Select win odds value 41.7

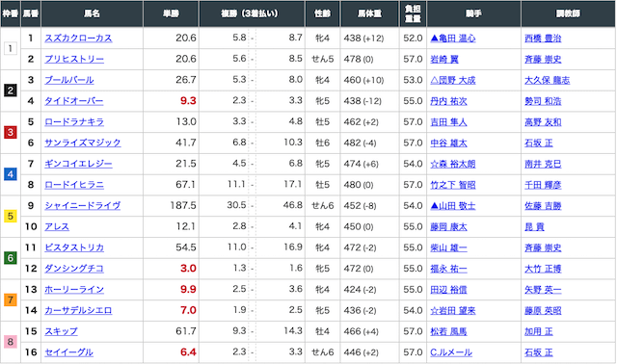point(186,143)
